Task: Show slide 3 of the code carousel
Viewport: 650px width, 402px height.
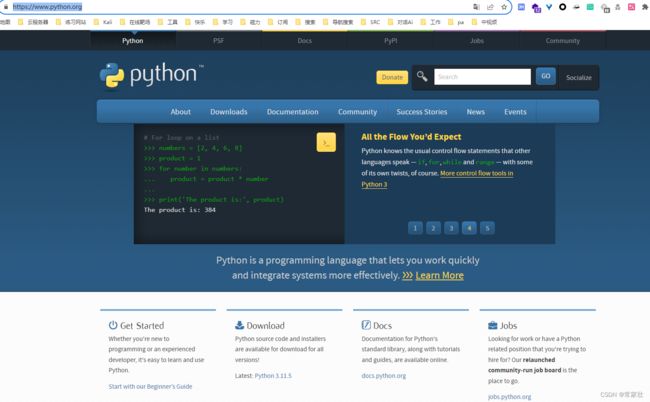Action: (451, 228)
